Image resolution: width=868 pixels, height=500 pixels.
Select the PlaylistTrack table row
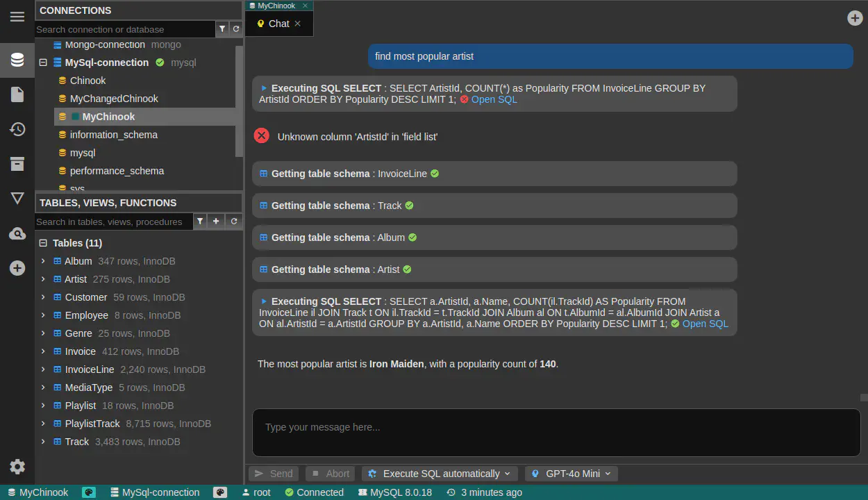137,424
